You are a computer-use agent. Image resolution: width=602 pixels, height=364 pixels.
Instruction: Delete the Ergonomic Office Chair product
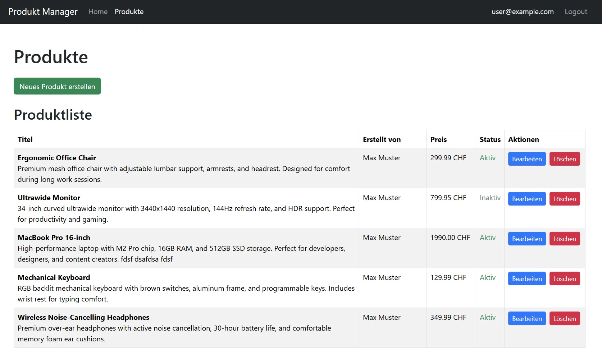[564, 159]
